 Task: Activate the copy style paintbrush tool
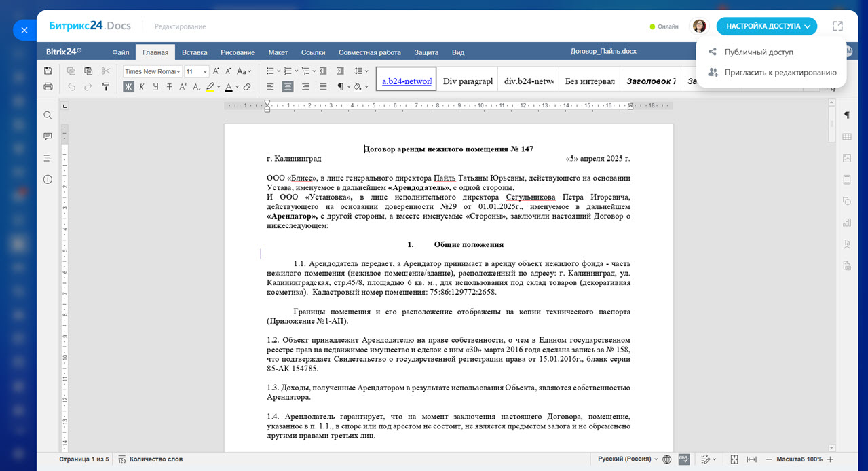click(x=106, y=86)
